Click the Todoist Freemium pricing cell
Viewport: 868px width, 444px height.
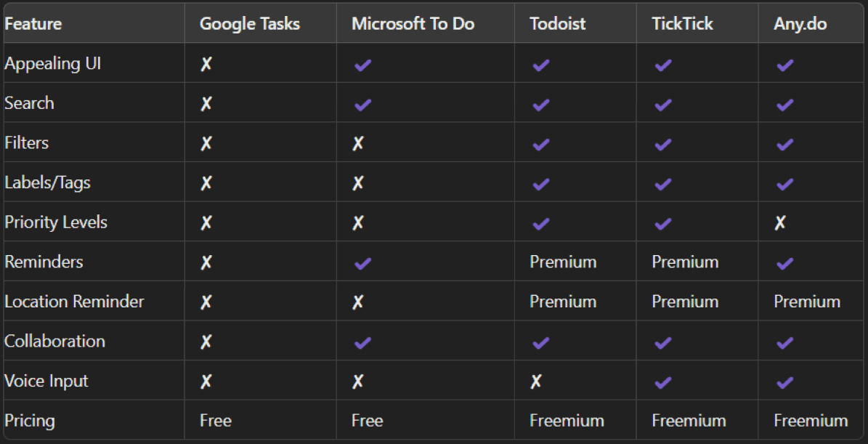pos(567,421)
